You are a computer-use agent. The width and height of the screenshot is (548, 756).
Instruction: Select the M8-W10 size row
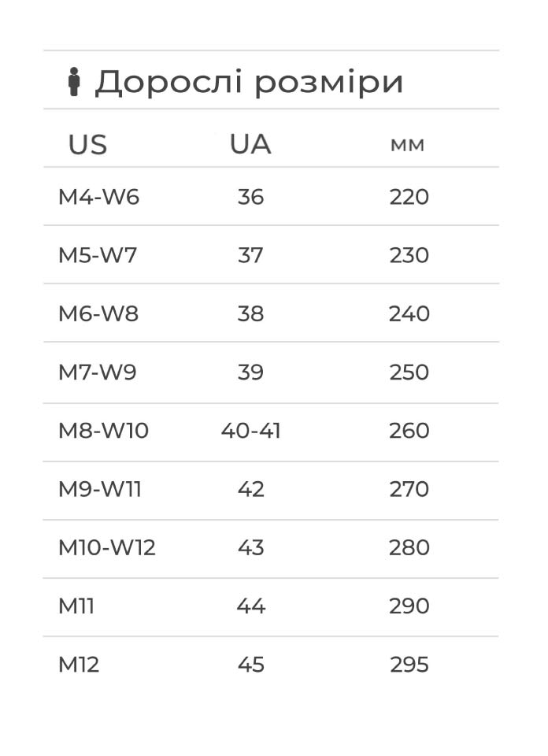pos(103,431)
